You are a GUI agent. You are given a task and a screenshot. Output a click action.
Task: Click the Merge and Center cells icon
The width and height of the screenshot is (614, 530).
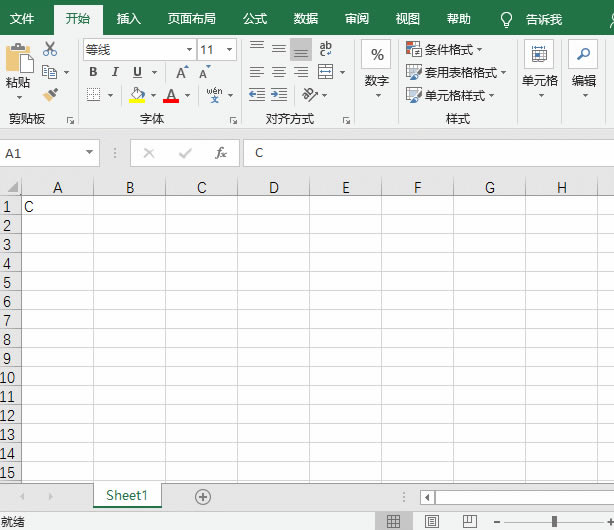[325, 72]
